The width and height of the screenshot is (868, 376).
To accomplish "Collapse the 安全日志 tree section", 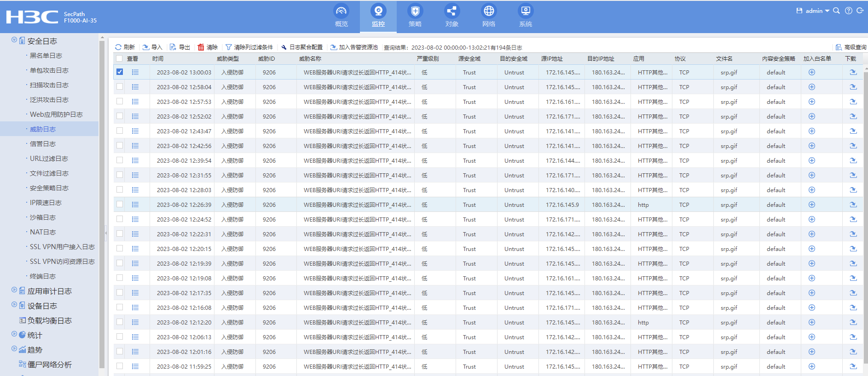I will point(14,40).
